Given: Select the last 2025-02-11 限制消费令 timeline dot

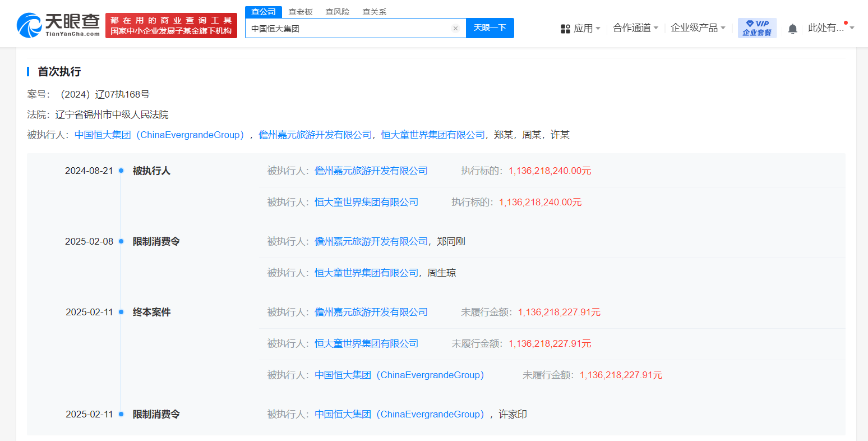Looking at the screenshot, I should pos(121,414).
